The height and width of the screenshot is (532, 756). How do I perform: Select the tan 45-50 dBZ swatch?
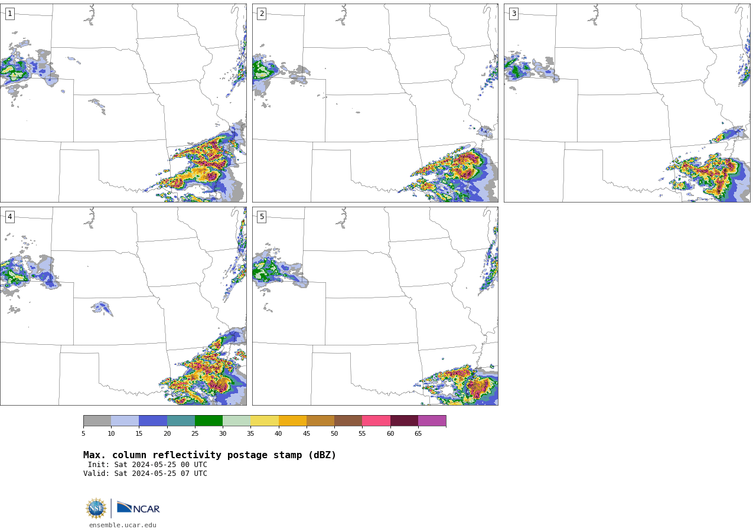coord(321,421)
